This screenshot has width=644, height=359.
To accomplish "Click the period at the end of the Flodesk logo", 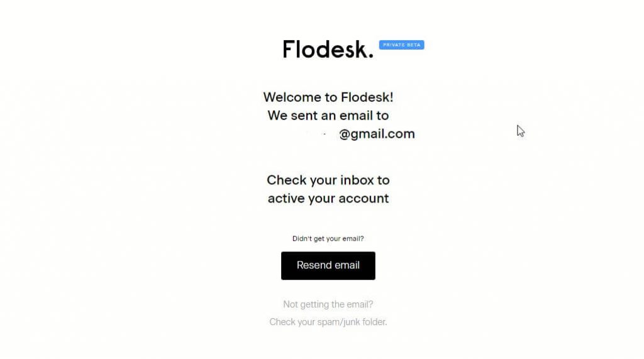I will click(370, 56).
